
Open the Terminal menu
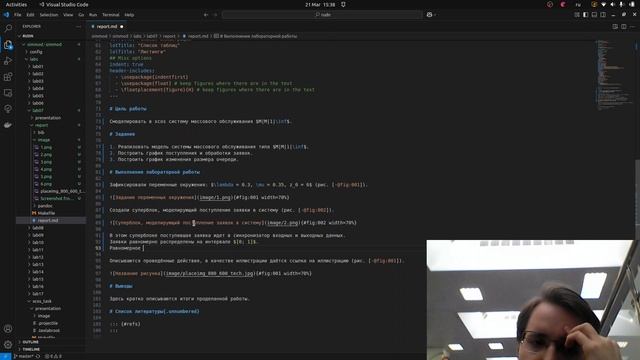[x=111, y=15]
